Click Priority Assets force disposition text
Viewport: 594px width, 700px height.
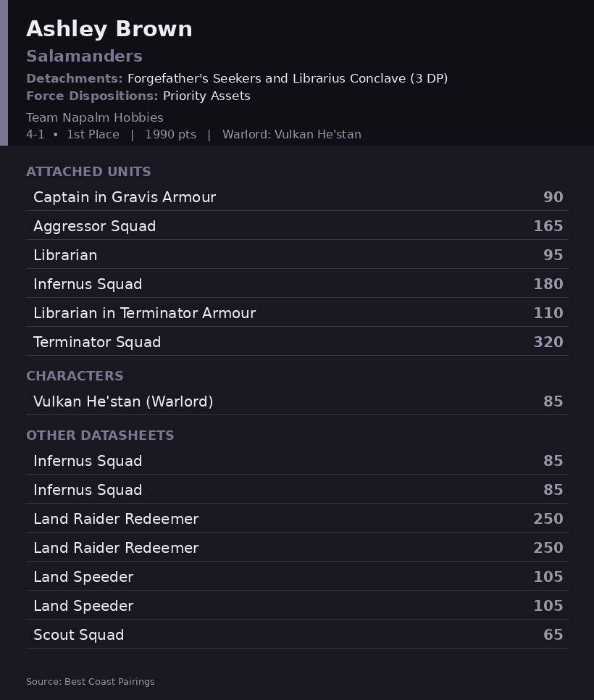coord(206,96)
